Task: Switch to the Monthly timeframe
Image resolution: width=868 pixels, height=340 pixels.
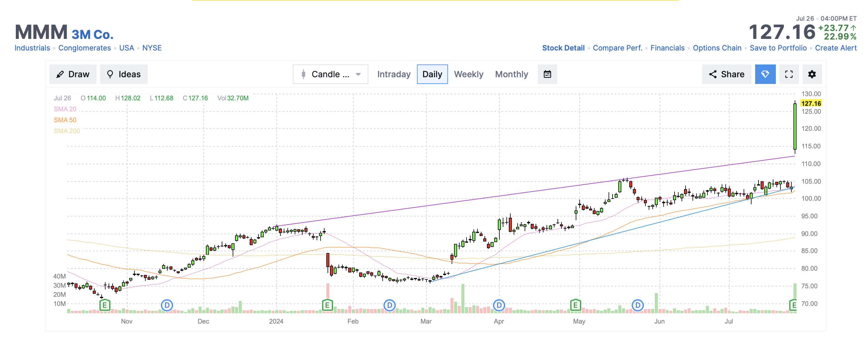Action: pyautogui.click(x=511, y=74)
